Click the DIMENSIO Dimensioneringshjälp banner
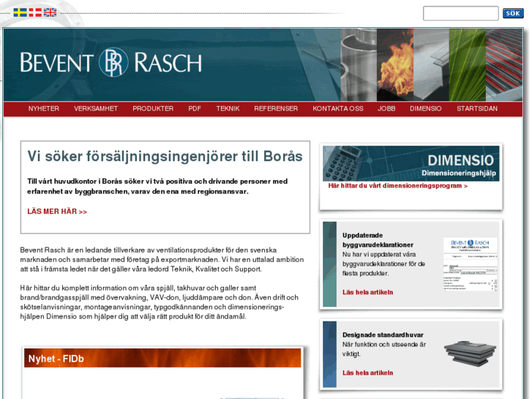Image resolution: width=532 pixels, height=399 pixels. [411, 163]
